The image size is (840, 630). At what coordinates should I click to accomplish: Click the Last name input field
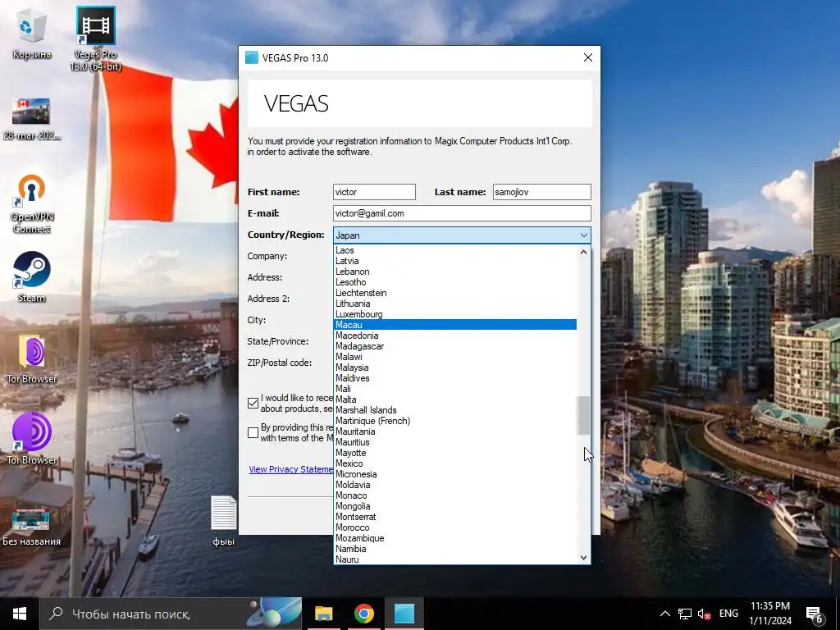pos(541,192)
